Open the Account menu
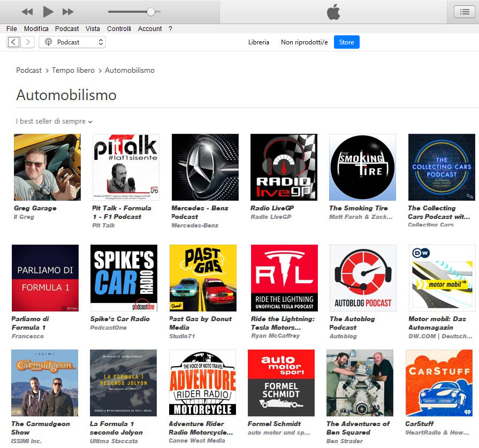This screenshot has height=448, width=479. tap(150, 29)
